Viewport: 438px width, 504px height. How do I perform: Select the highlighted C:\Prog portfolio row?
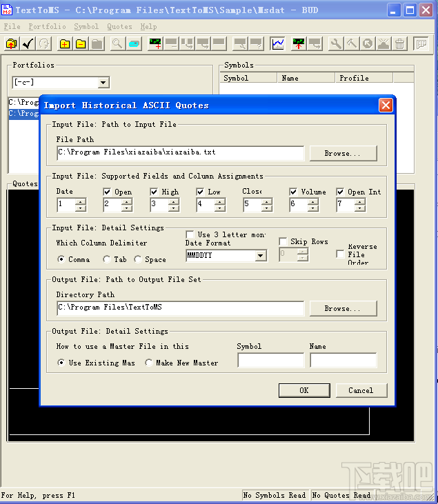click(x=24, y=114)
